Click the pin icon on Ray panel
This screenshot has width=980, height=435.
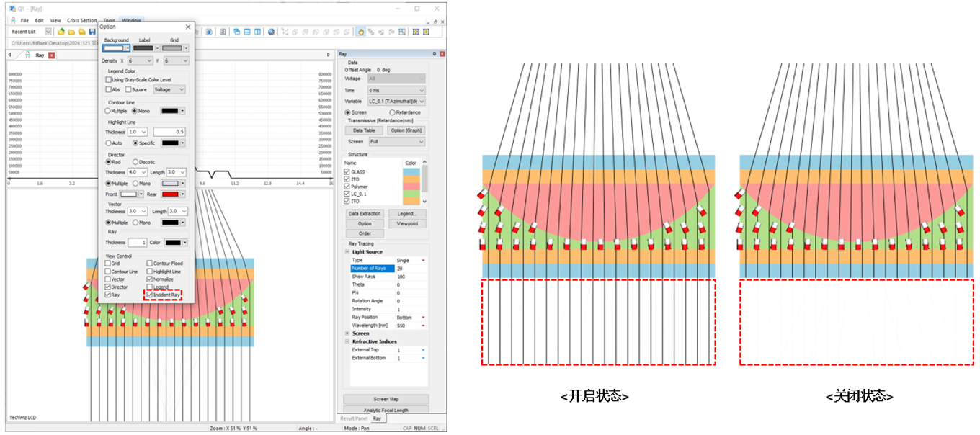click(x=435, y=54)
